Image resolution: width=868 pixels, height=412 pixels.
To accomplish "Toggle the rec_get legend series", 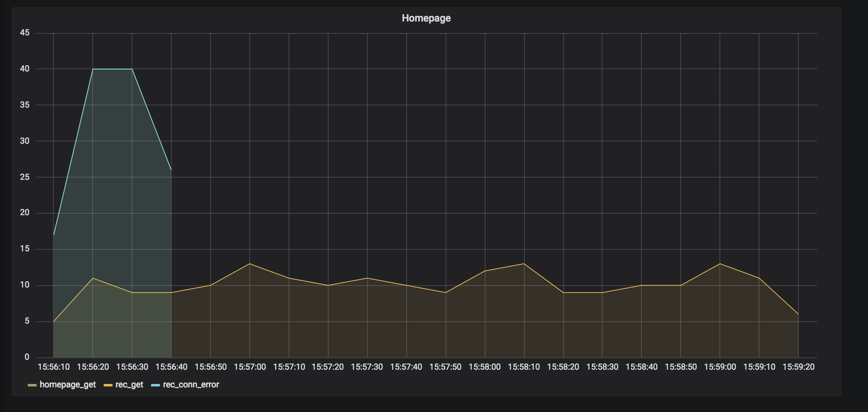I will point(129,385).
